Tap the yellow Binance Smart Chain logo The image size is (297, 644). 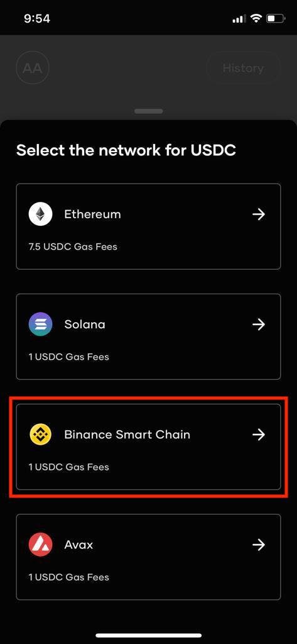pos(40,435)
